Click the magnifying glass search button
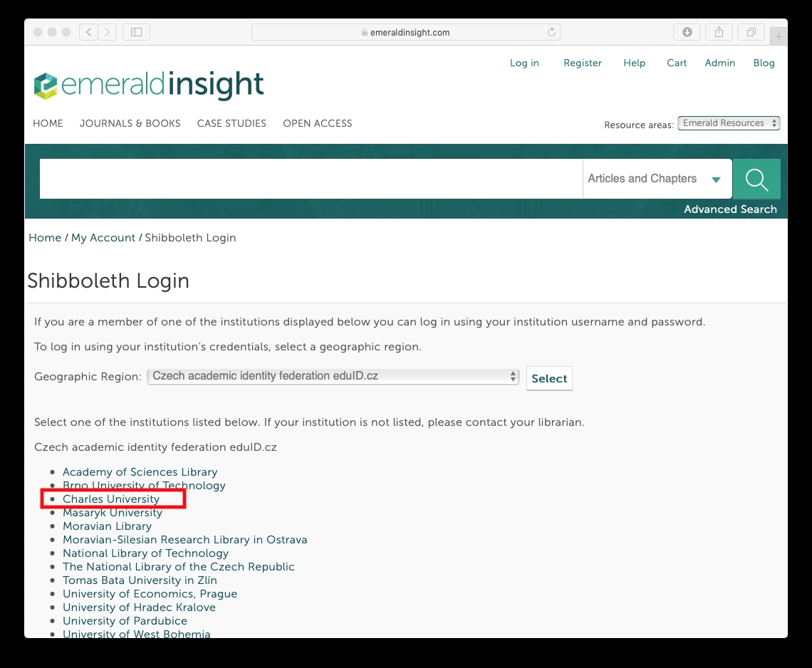 pyautogui.click(x=756, y=179)
